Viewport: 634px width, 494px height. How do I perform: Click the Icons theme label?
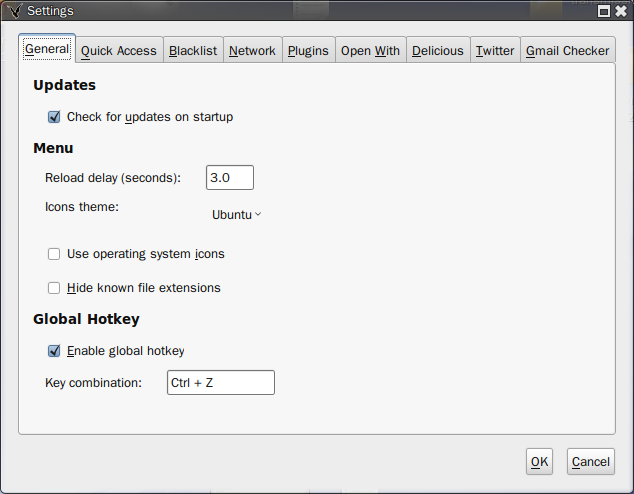pyautogui.click(x=82, y=207)
